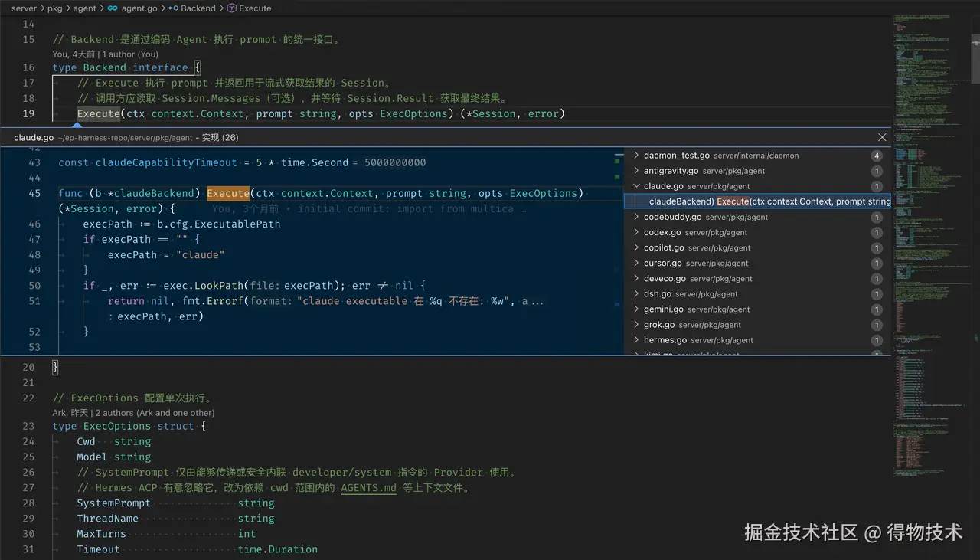Image resolution: width=980 pixels, height=560 pixels.
Task: Click '"claude"' string literal on line 48
Action: pos(201,255)
